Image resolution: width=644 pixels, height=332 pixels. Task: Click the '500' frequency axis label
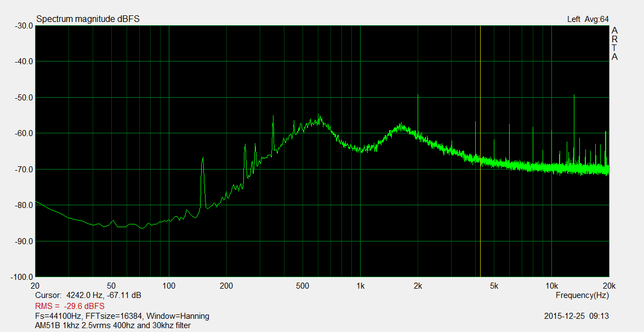coord(303,286)
